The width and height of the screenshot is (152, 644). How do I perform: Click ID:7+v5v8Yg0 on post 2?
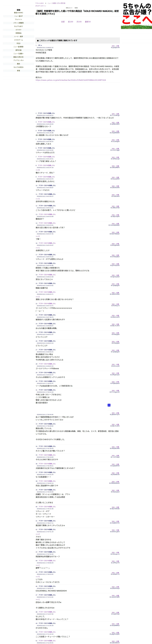pyautogui.click(x=115, y=115)
